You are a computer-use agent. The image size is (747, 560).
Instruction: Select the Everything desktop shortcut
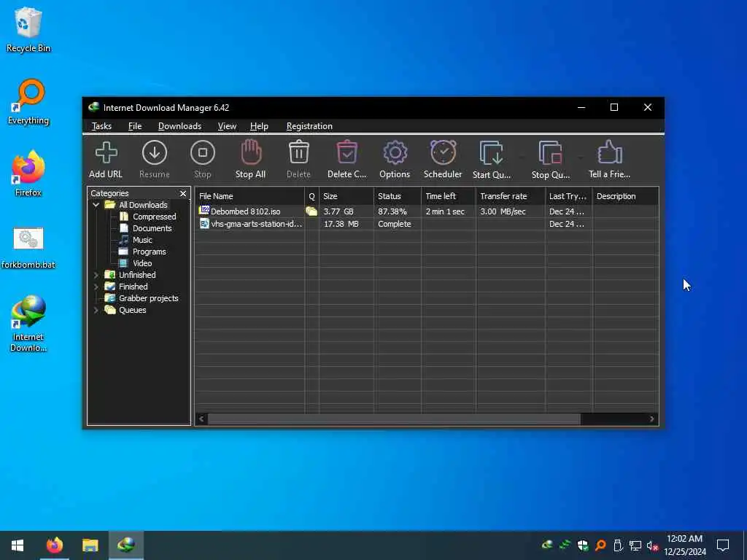click(x=28, y=102)
